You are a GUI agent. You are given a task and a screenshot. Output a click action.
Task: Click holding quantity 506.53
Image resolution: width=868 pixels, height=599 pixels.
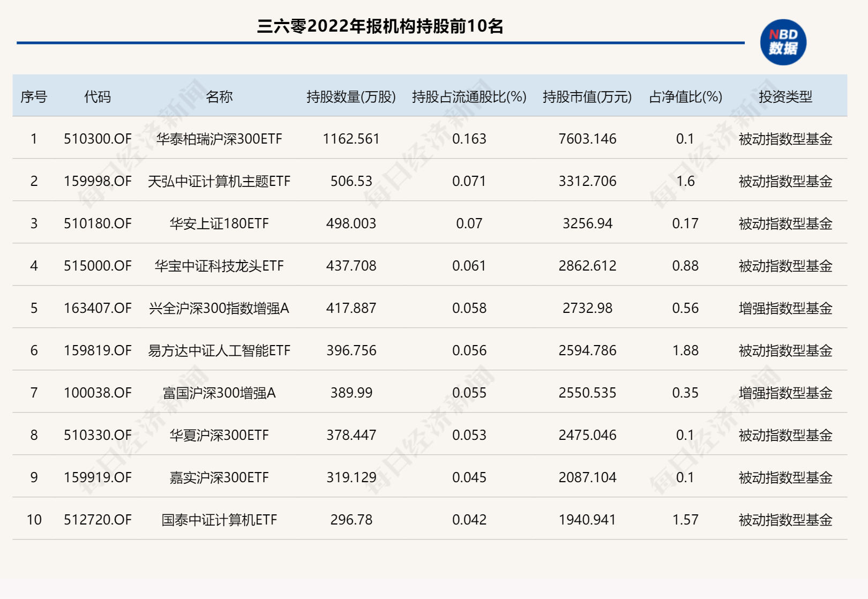pyautogui.click(x=351, y=182)
